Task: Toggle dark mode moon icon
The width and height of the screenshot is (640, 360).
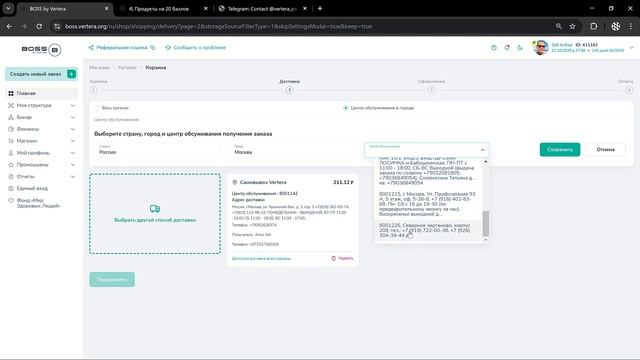Action: [x=520, y=48]
